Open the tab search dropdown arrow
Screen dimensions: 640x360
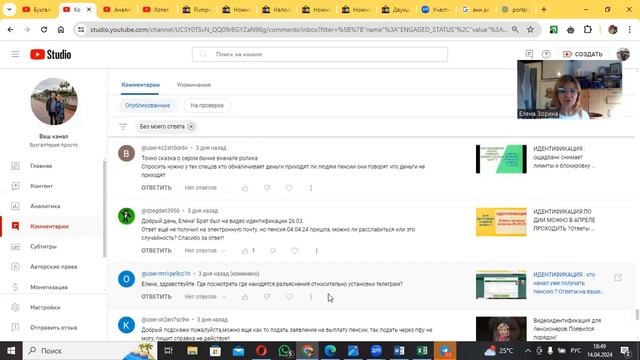[9, 9]
